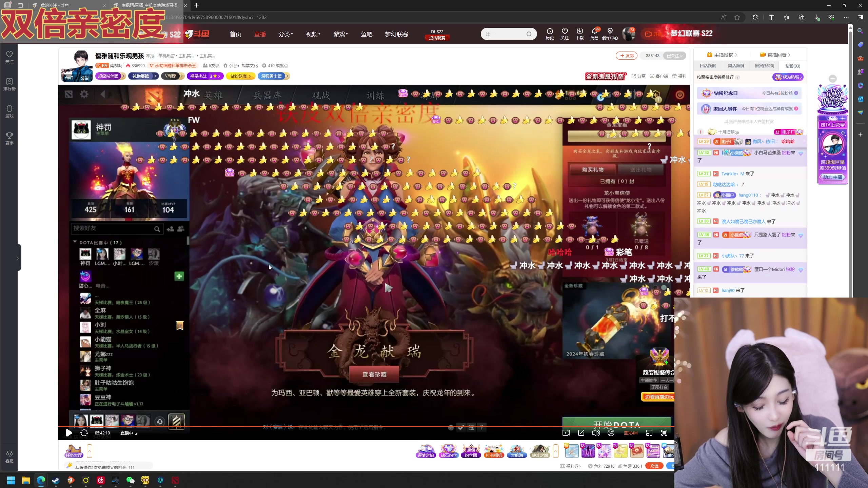Mute the stream with the speaker icon

[x=596, y=433]
